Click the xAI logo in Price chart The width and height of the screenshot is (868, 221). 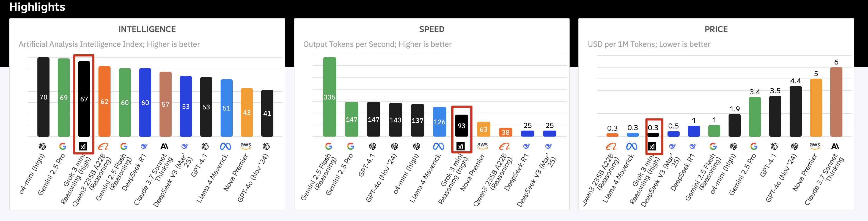pos(652,146)
